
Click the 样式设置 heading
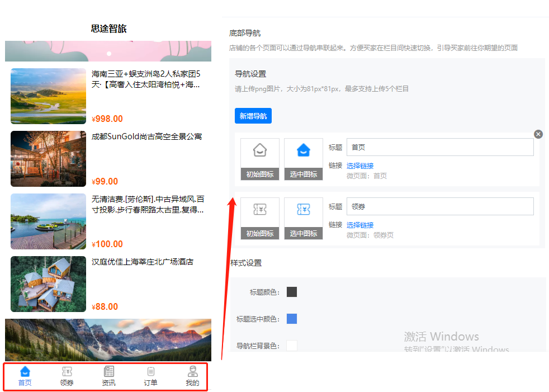point(246,263)
